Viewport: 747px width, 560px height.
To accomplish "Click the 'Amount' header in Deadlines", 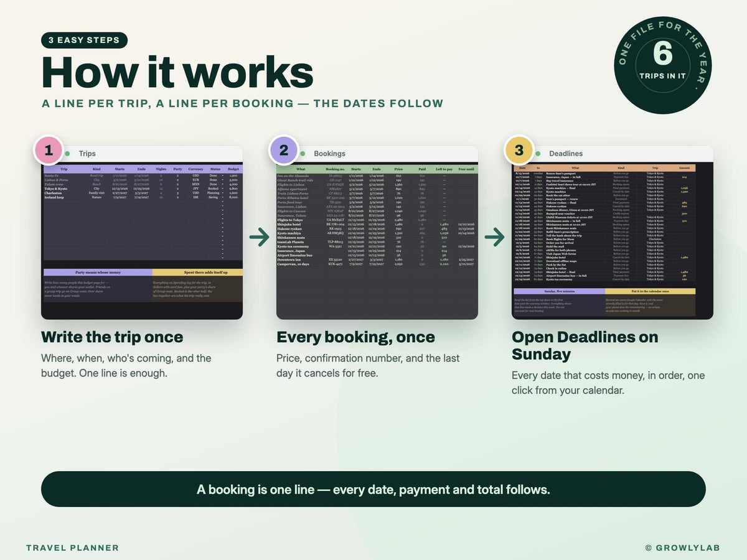I will (x=684, y=168).
